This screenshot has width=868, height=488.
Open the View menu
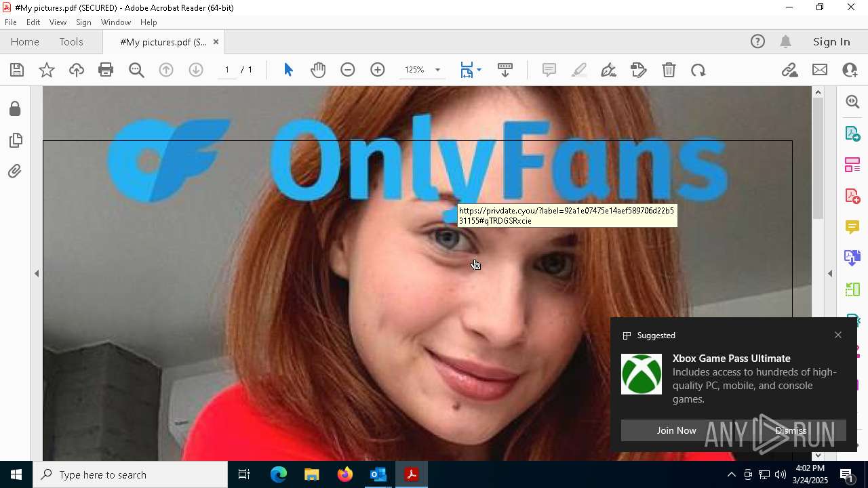(58, 22)
